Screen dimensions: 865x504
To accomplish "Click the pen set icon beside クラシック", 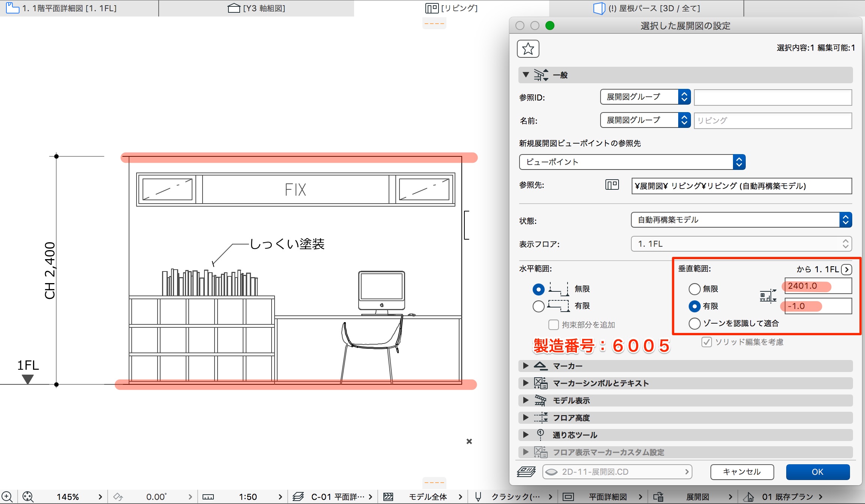I will [x=478, y=497].
